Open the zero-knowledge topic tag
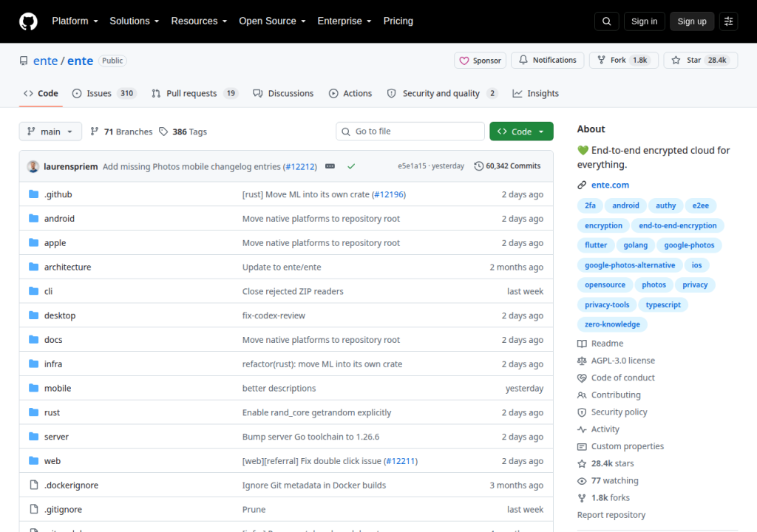The image size is (757, 532). coord(612,324)
